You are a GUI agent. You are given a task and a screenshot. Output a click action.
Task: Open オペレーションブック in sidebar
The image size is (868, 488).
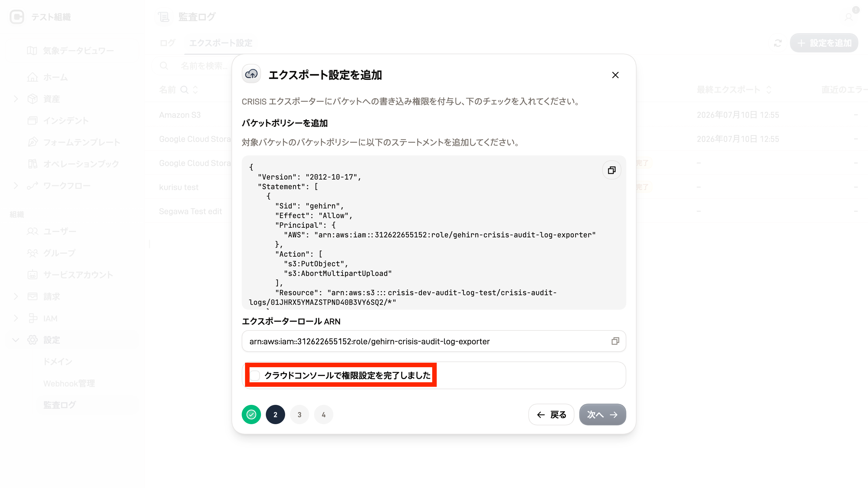[72, 164]
